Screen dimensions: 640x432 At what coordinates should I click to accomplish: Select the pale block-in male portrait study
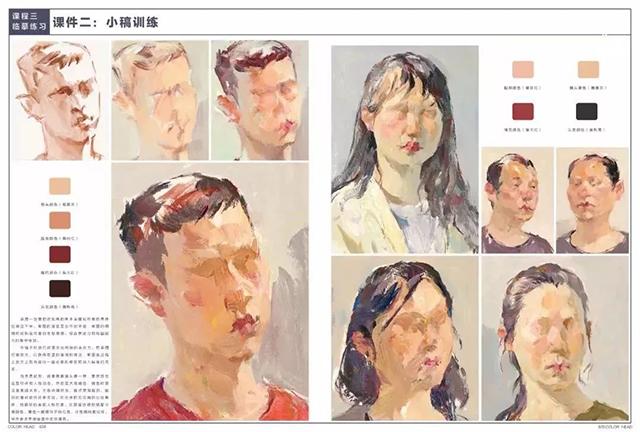pos(160,100)
